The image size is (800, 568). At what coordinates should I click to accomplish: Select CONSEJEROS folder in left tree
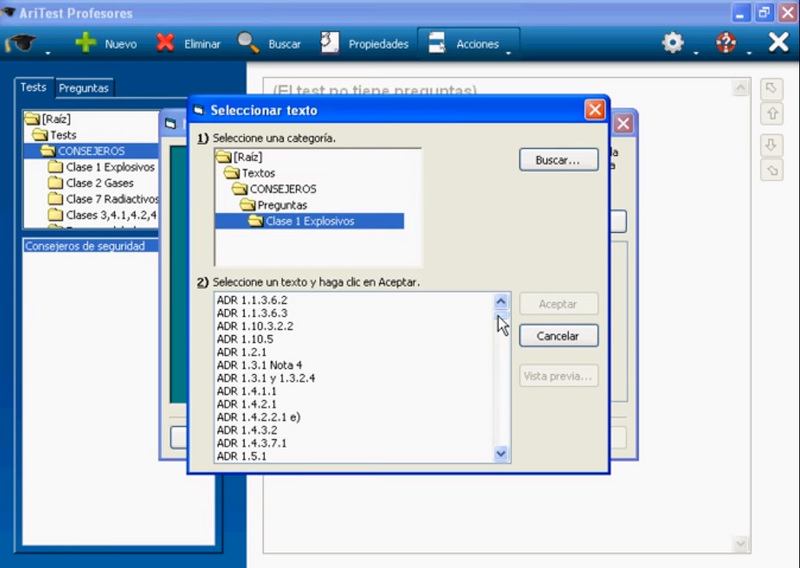83,151
